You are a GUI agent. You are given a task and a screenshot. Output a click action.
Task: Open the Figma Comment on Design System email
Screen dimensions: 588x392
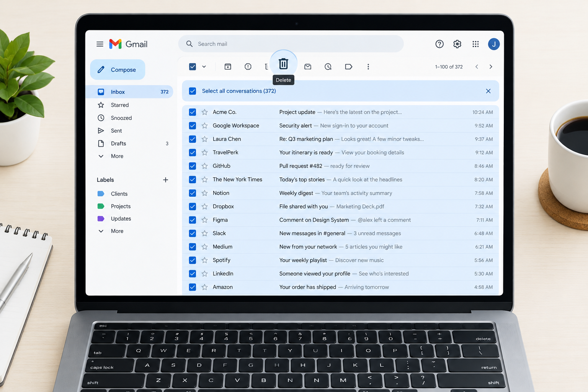click(341, 220)
